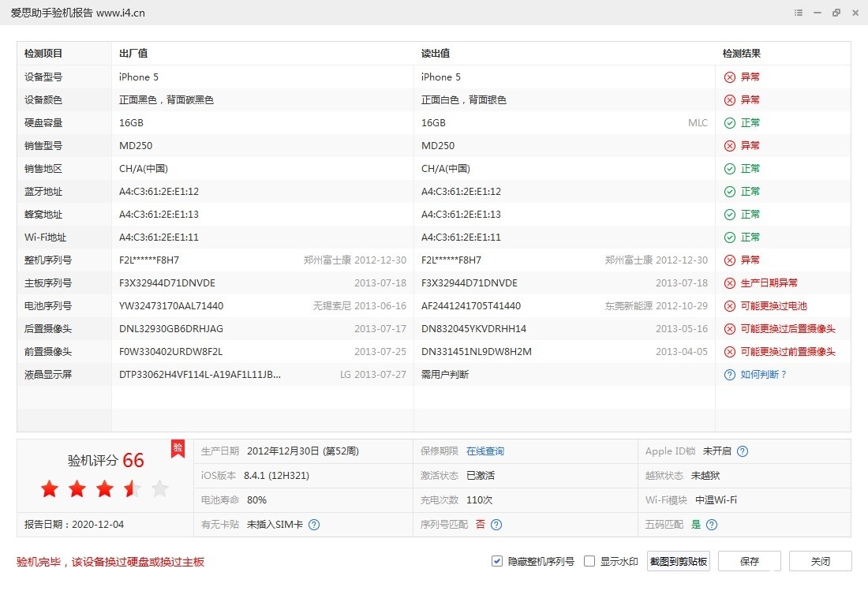Viewport: 868px width, 591px height.
Task: Click the red icon beside 可能更换过电池
Action: pyautogui.click(x=730, y=306)
